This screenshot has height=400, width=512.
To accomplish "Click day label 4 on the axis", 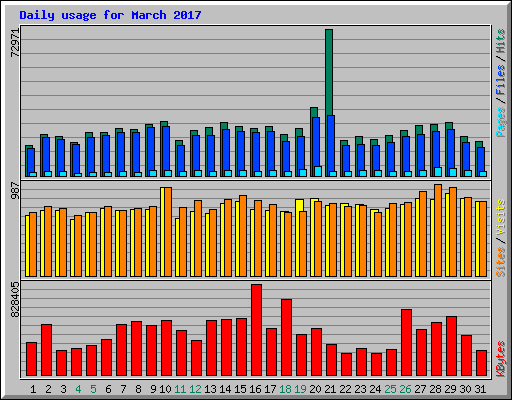I will [78, 389].
